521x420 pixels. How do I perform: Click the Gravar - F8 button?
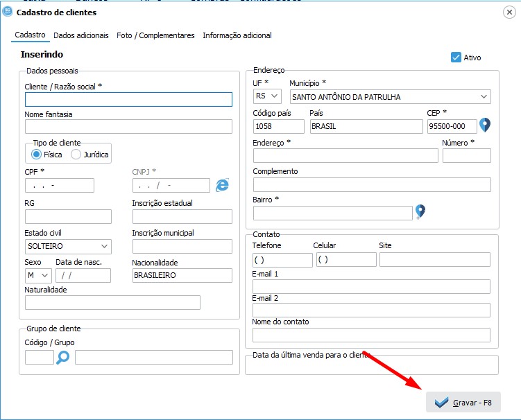coord(463,402)
